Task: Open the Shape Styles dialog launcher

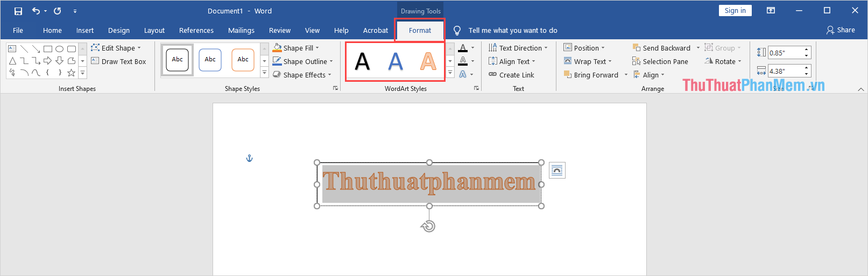Action: coord(335,88)
